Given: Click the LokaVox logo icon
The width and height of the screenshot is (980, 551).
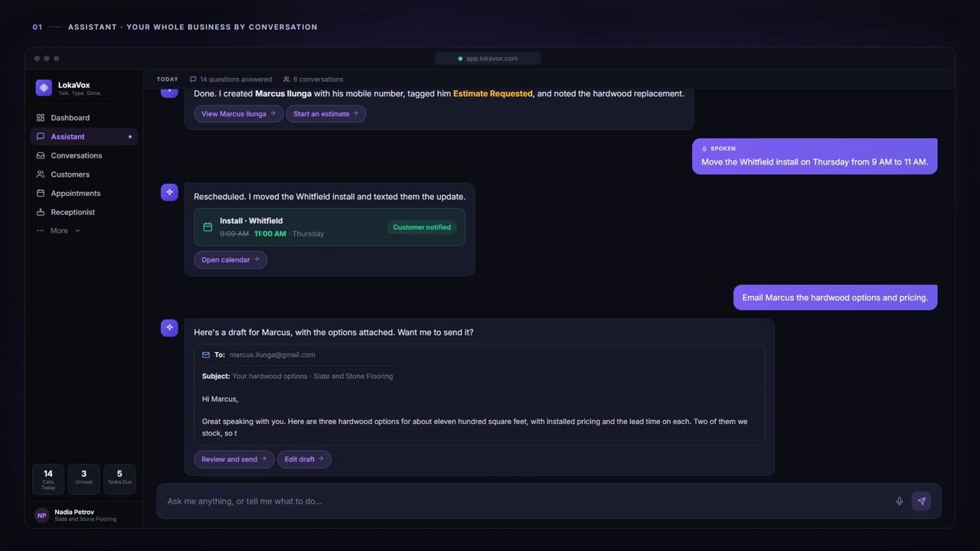Looking at the screenshot, I should tap(44, 88).
